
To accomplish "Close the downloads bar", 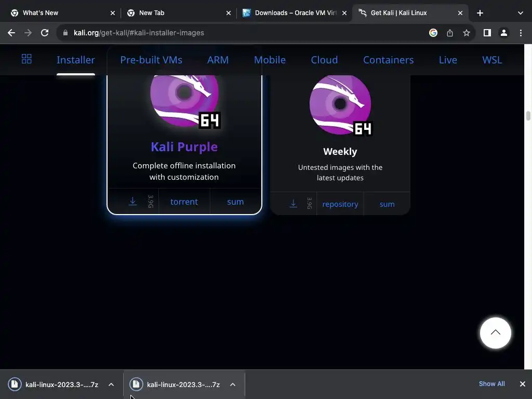I will pyautogui.click(x=523, y=384).
